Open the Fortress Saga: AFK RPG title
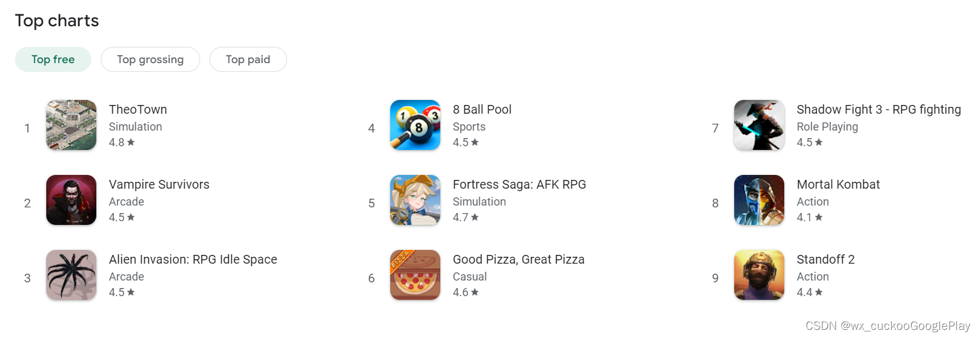 pyautogui.click(x=520, y=184)
